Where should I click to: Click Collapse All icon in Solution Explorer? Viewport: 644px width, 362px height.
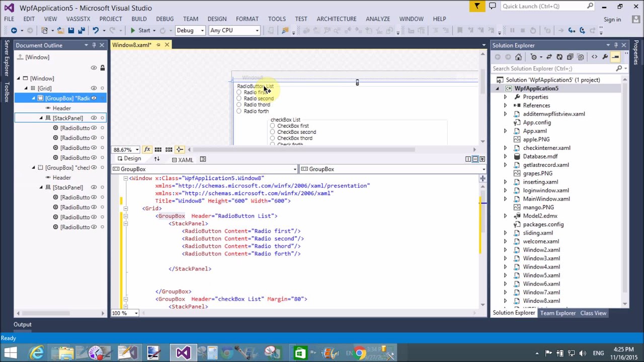tap(570, 57)
